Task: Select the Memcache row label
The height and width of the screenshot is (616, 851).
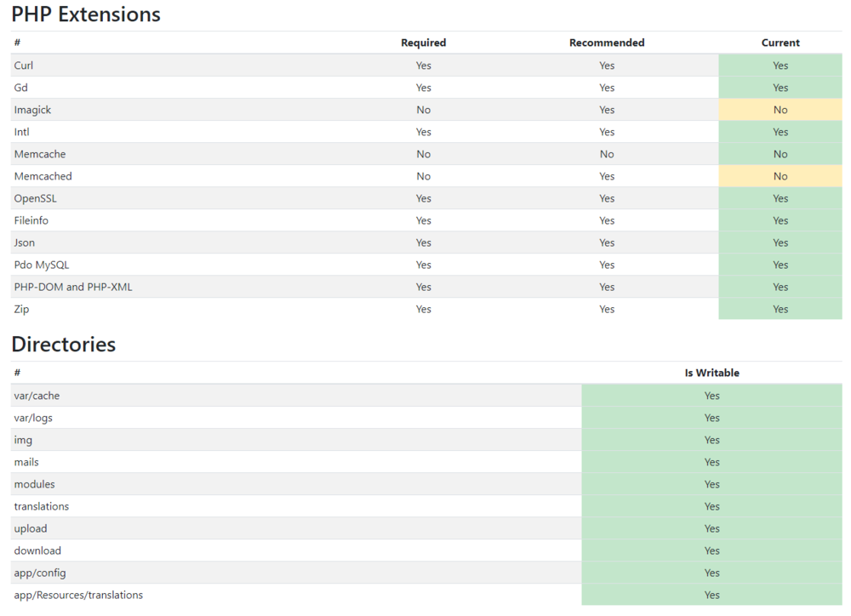Action: tap(40, 154)
